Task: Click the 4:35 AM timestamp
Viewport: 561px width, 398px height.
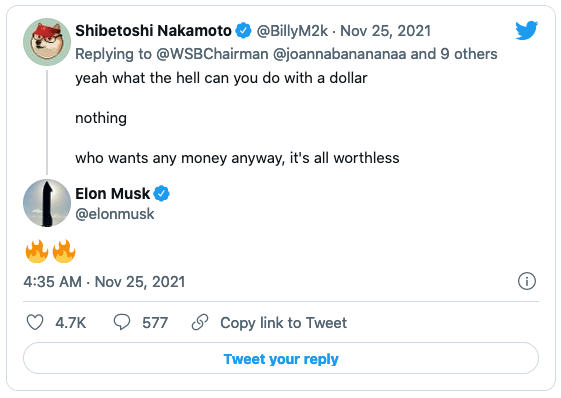Action: coord(53,282)
